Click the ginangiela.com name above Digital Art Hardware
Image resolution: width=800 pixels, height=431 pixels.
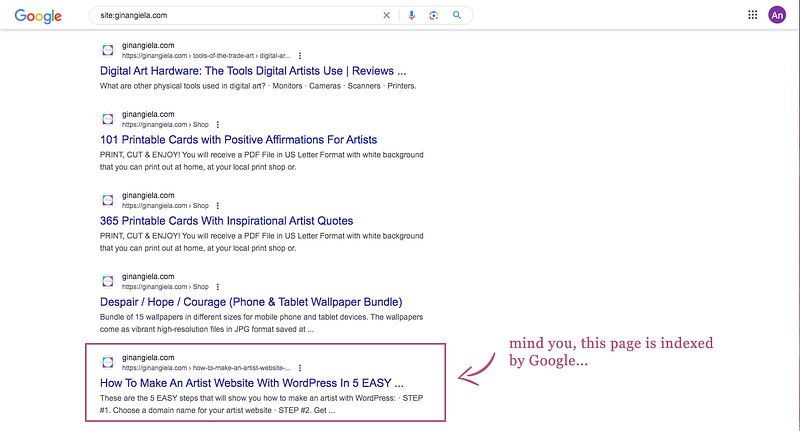click(148, 45)
